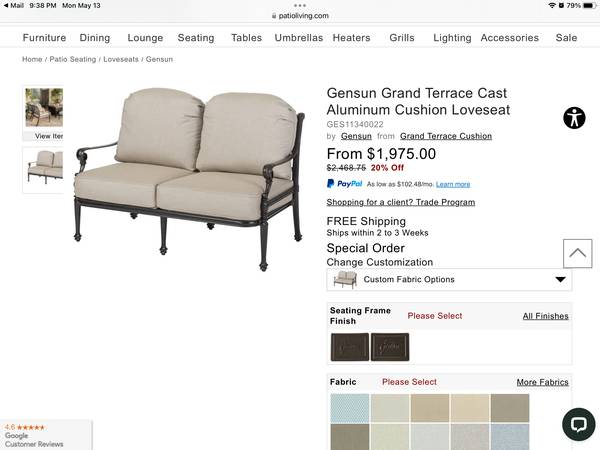Open the Google Customer Reviews badge
600x450 pixels.
pos(45,435)
